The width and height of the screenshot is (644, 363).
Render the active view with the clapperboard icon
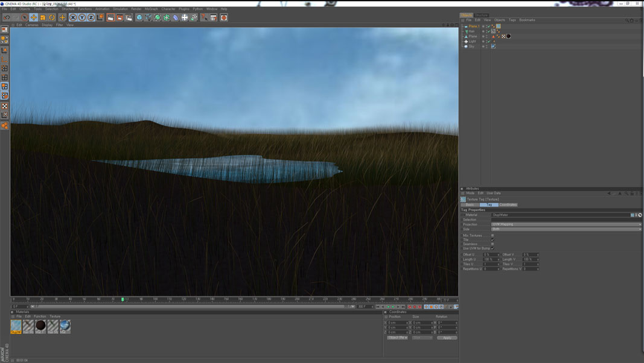coord(110,17)
